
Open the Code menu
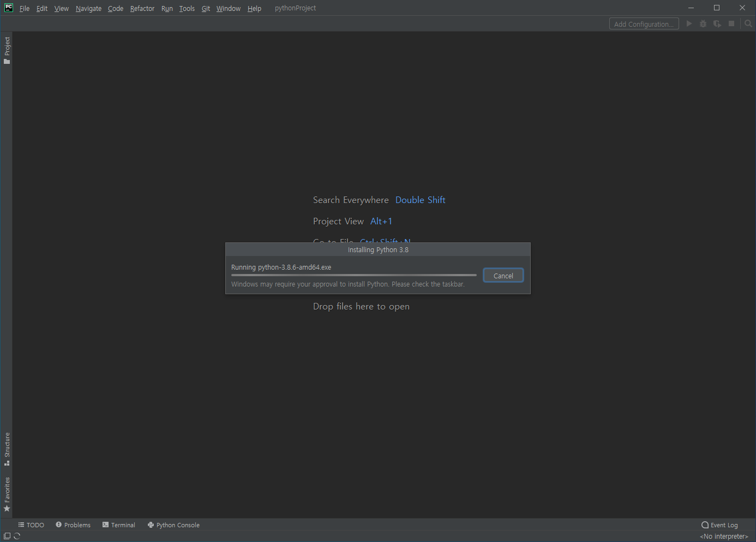coord(116,8)
